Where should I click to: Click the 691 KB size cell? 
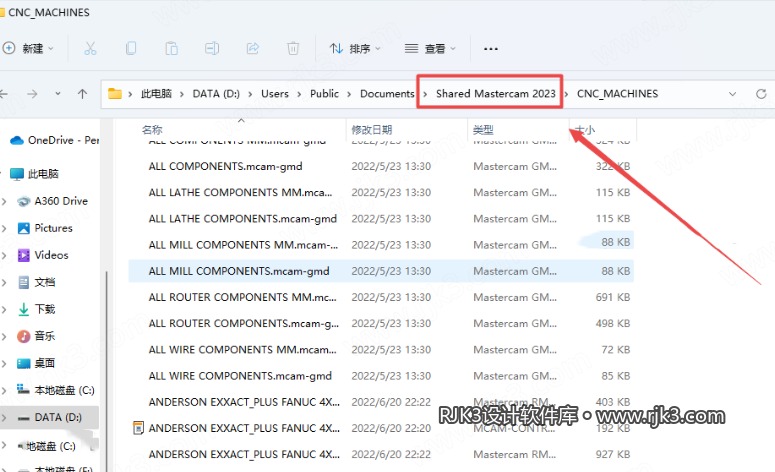pos(613,298)
